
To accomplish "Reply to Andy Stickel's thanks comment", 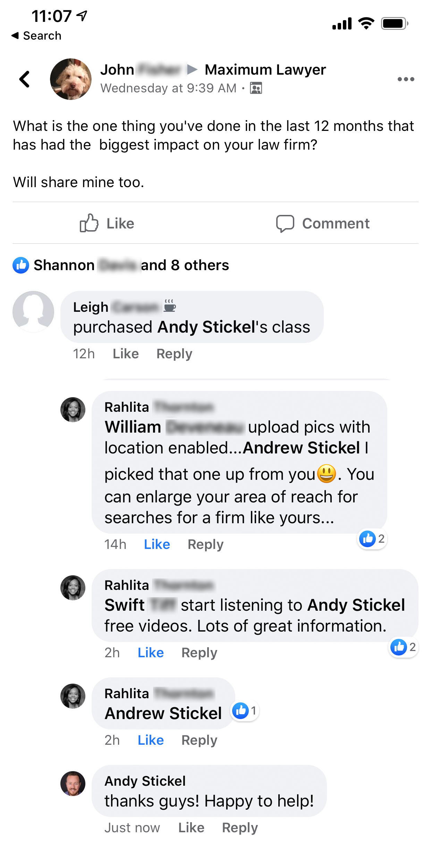I will (240, 828).
